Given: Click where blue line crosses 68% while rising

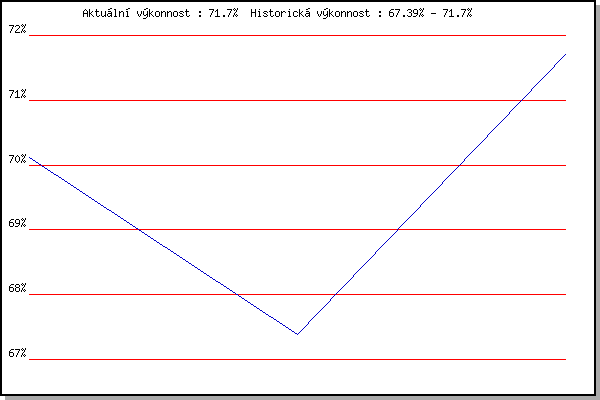Looking at the screenshot, I should (x=336, y=295).
